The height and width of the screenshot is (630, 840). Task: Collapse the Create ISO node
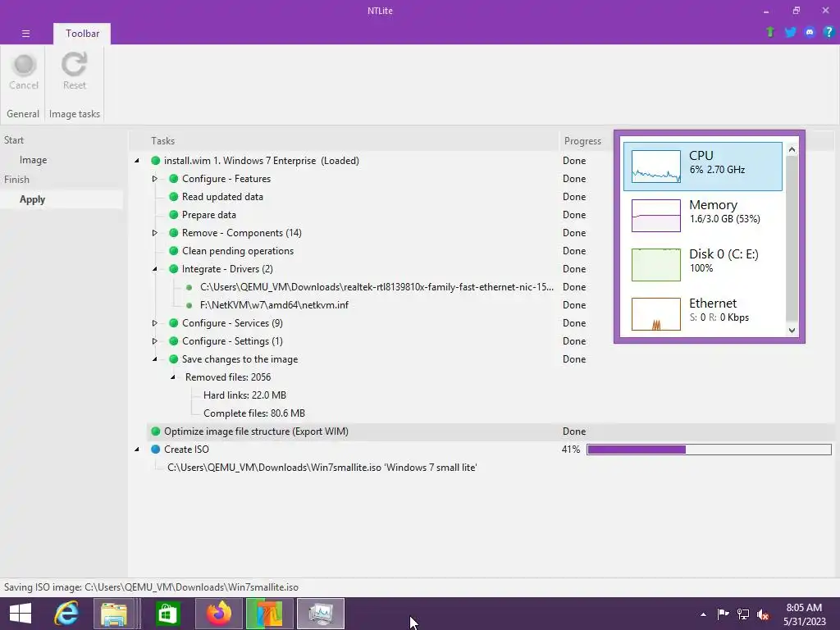click(137, 450)
